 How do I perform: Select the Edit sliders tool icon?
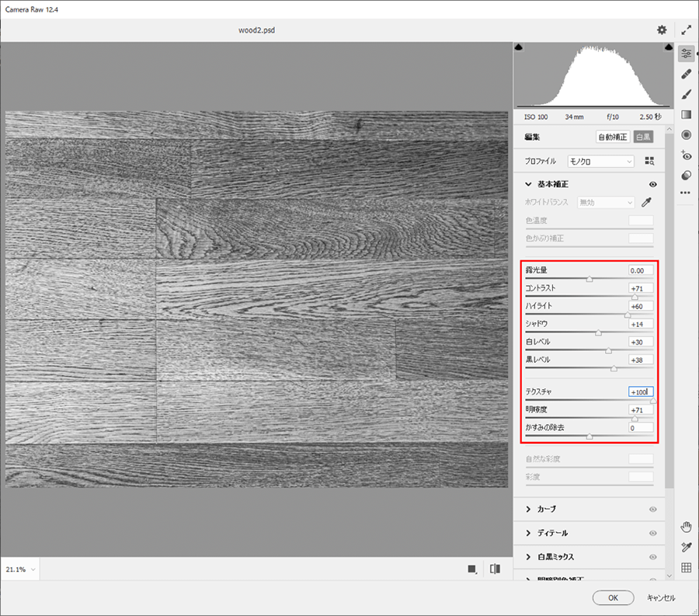tap(686, 54)
